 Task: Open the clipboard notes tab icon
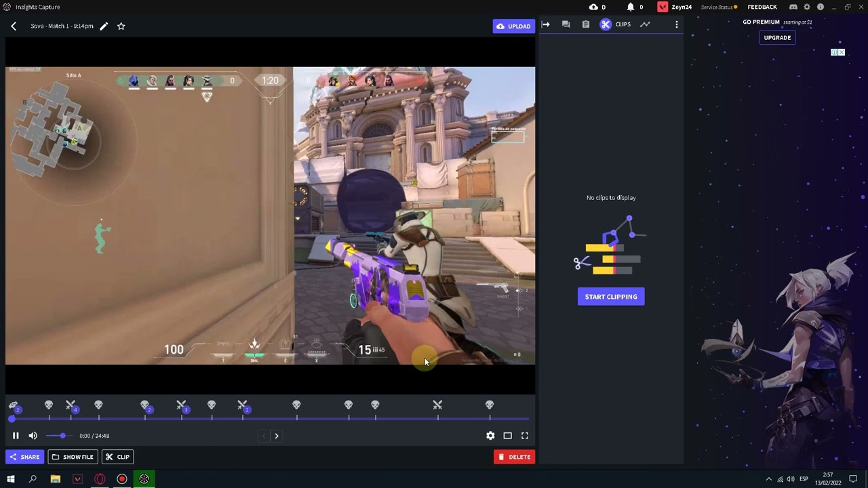click(x=586, y=24)
